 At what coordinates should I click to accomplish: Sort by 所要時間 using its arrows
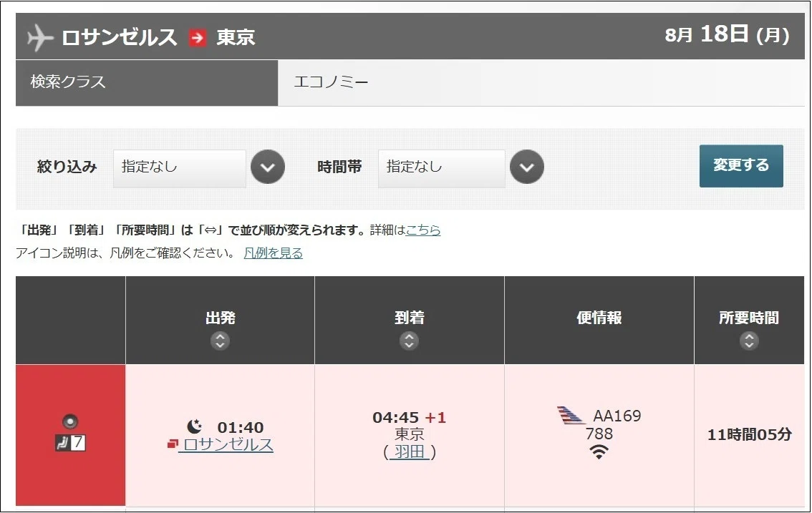(x=749, y=341)
